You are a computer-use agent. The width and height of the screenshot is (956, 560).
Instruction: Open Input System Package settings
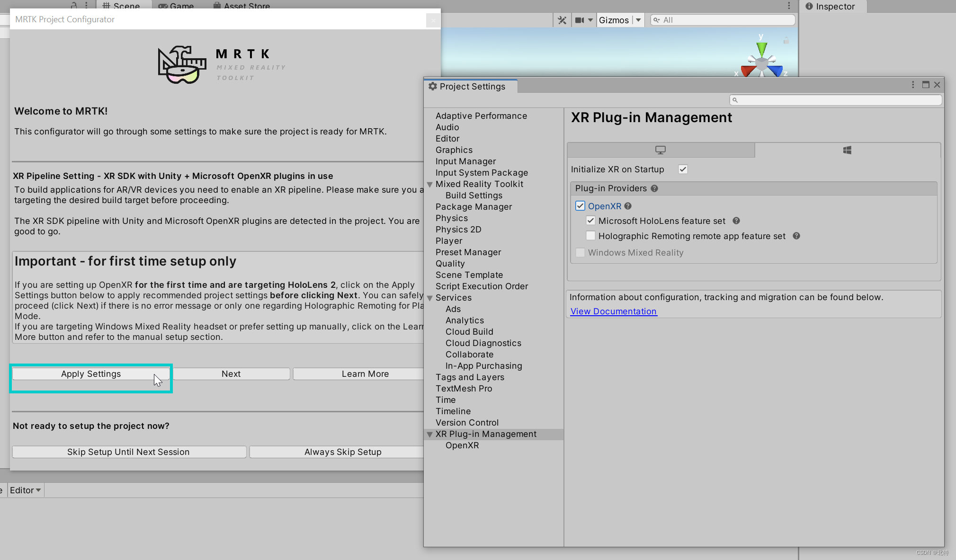point(482,173)
